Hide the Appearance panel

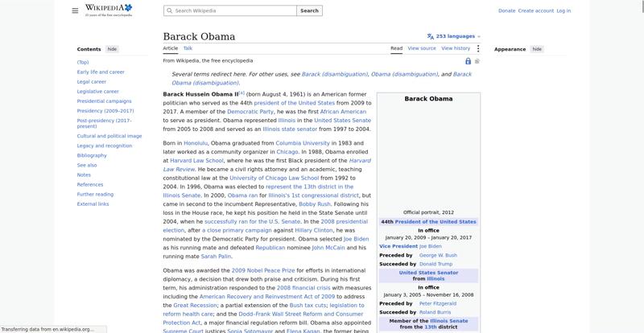coord(537,49)
